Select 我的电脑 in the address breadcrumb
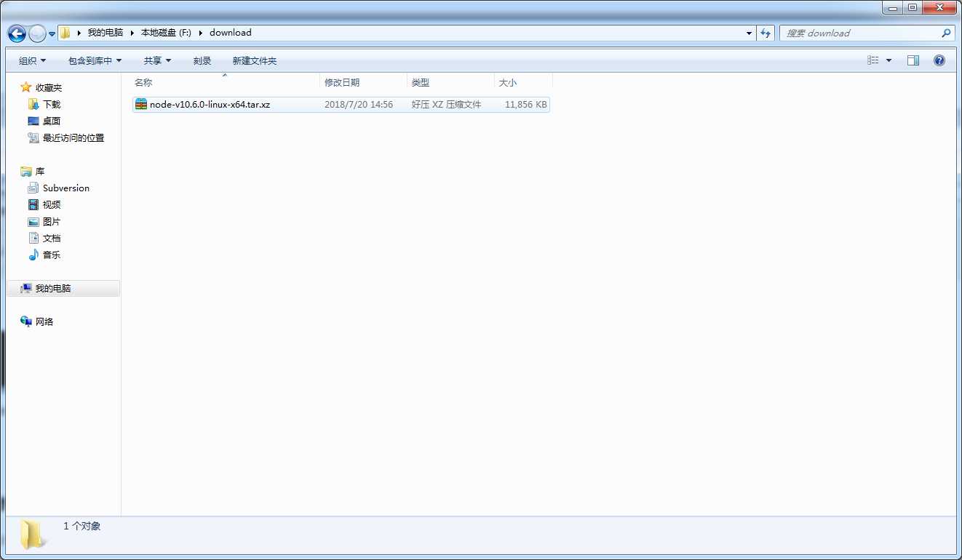The image size is (962, 560). (106, 33)
